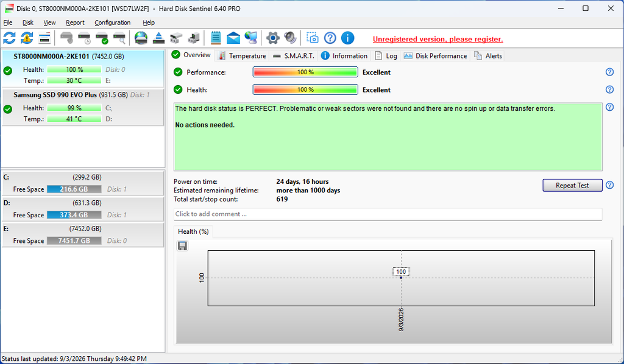This screenshot has height=364, width=624.
Task: Click the envelope send e-mail icon
Action: click(x=233, y=38)
